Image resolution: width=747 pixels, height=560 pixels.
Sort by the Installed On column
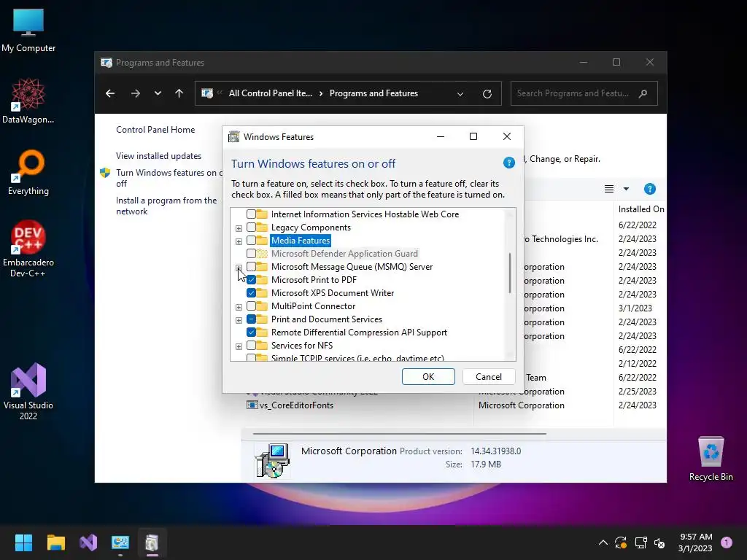pyautogui.click(x=640, y=209)
